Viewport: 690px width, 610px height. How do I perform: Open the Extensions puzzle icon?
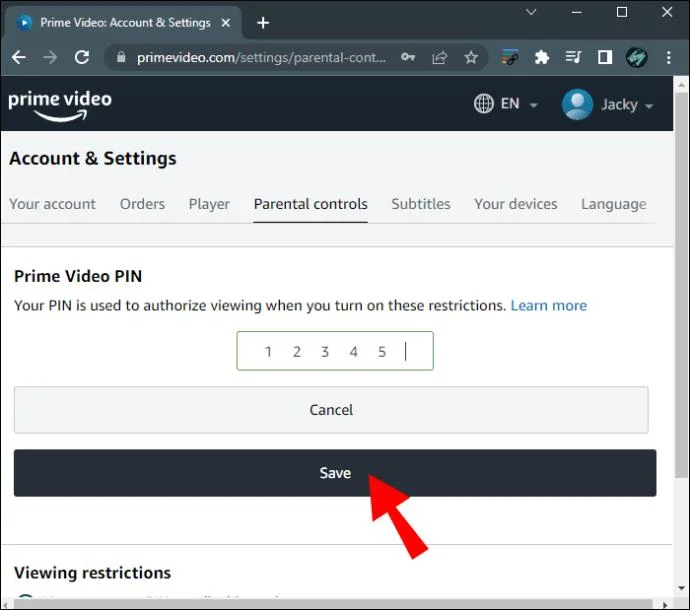coord(542,57)
